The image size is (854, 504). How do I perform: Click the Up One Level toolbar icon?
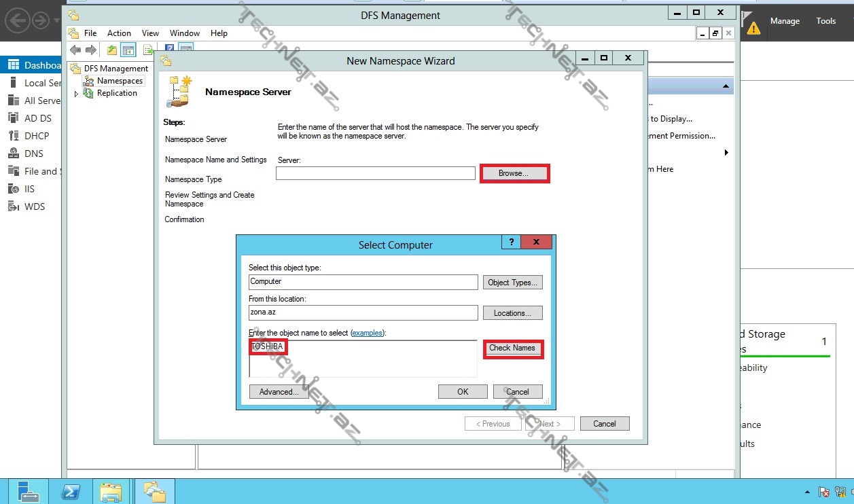coord(111,50)
